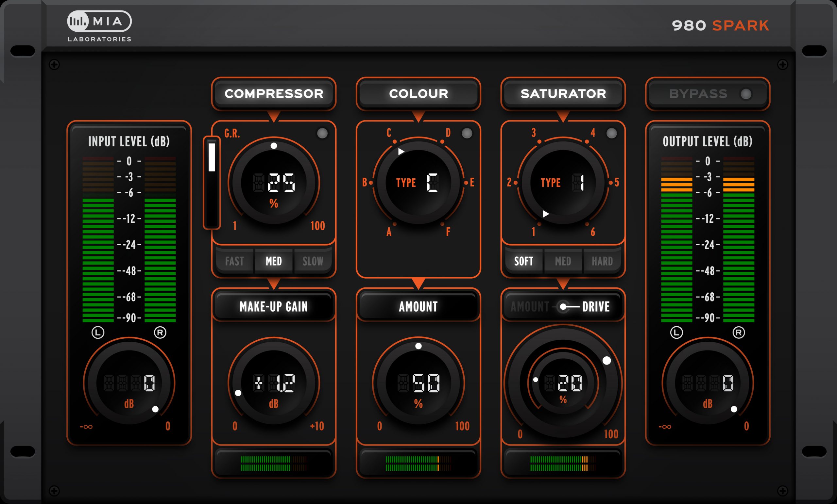
Task: Enable the SATURATOR module
Action: click(563, 94)
